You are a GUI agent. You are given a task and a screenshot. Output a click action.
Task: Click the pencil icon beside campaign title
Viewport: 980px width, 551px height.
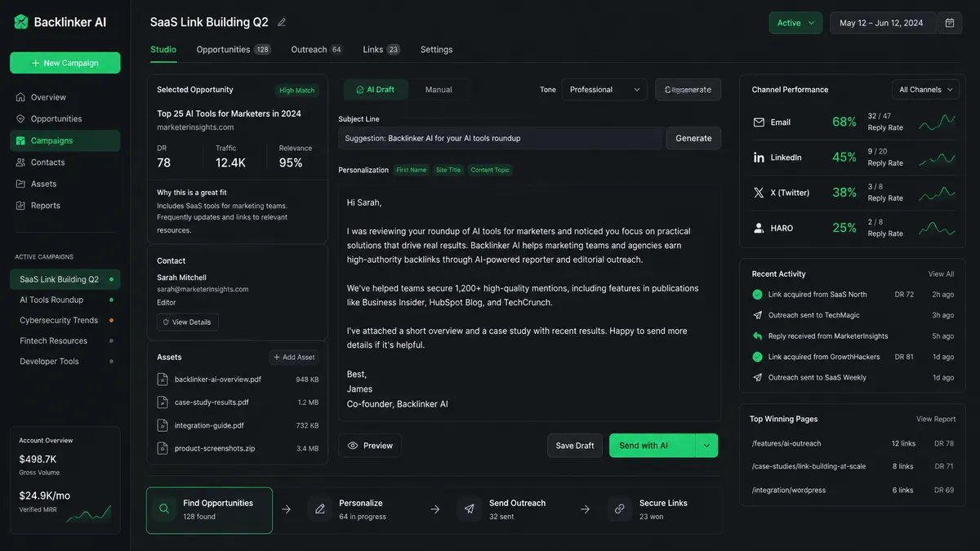pyautogui.click(x=282, y=22)
